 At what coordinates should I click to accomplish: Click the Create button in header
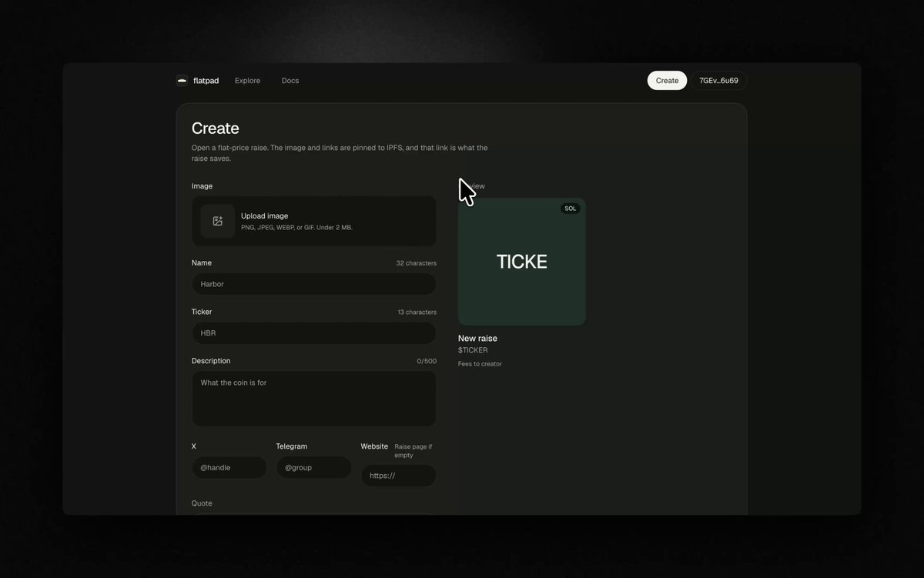tap(667, 81)
